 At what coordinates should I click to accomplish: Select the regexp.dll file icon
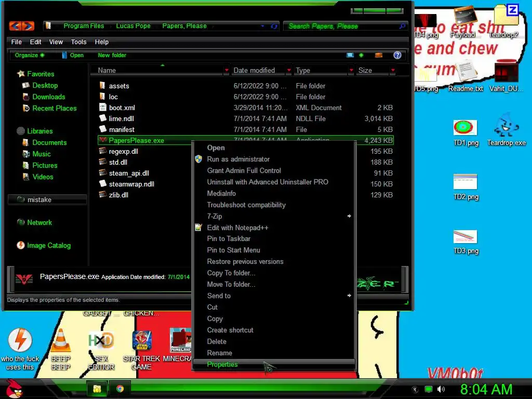click(102, 151)
